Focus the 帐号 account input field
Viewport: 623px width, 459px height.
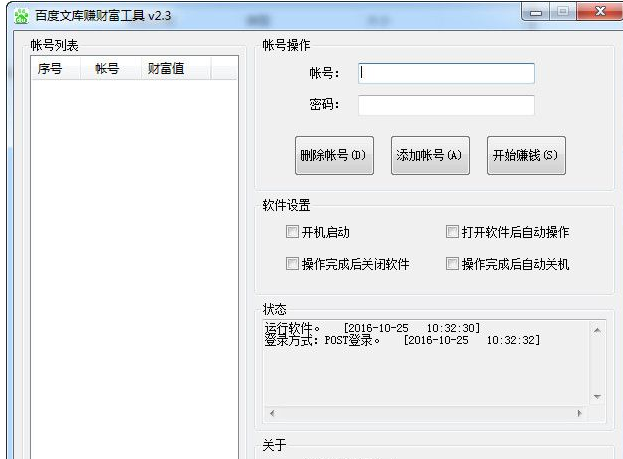pos(446,73)
